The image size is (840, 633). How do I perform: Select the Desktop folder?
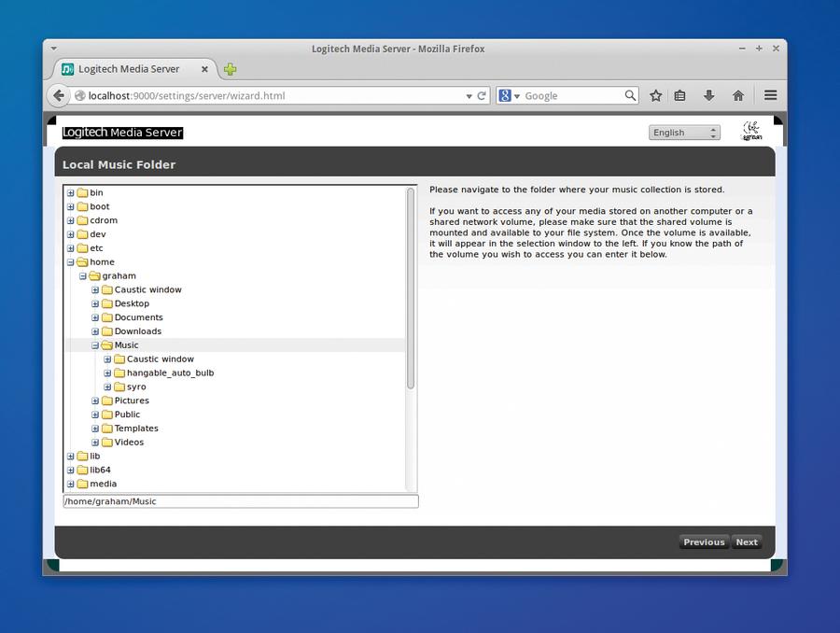132,303
